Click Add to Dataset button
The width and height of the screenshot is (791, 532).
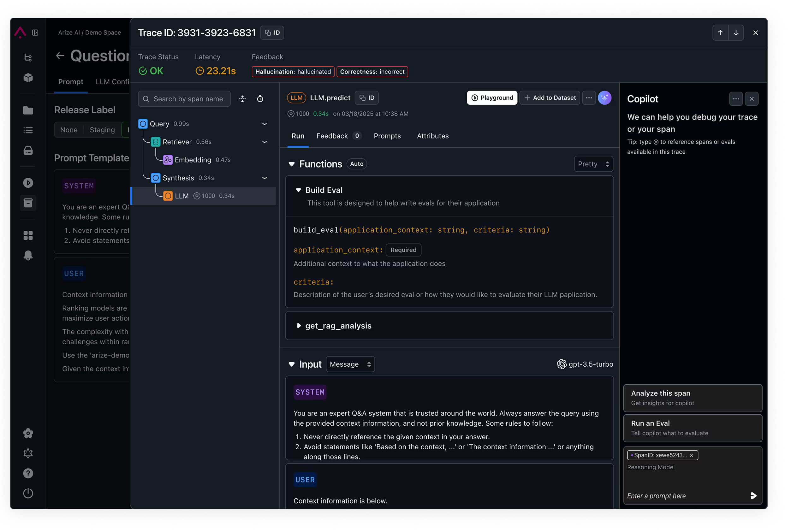pyautogui.click(x=550, y=98)
